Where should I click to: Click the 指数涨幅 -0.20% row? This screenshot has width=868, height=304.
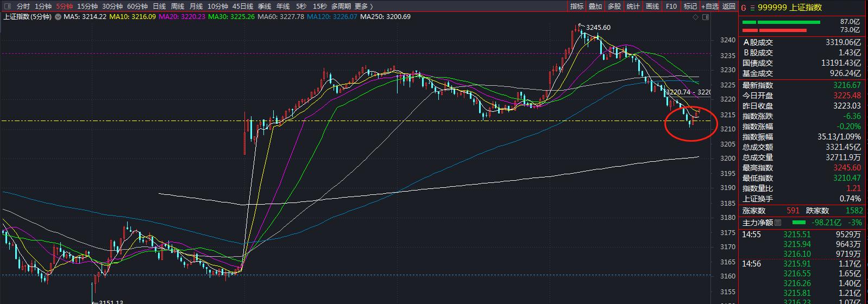point(802,126)
